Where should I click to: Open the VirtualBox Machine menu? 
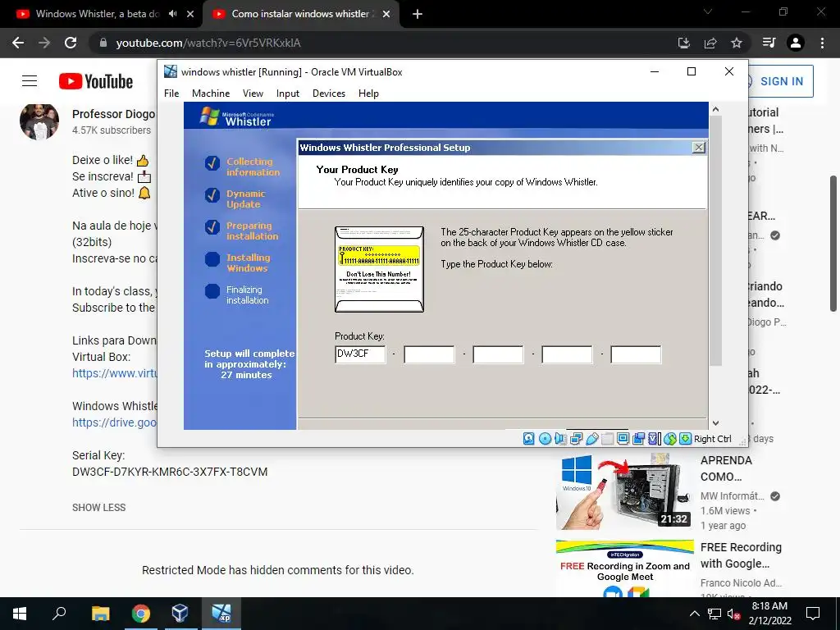click(211, 94)
